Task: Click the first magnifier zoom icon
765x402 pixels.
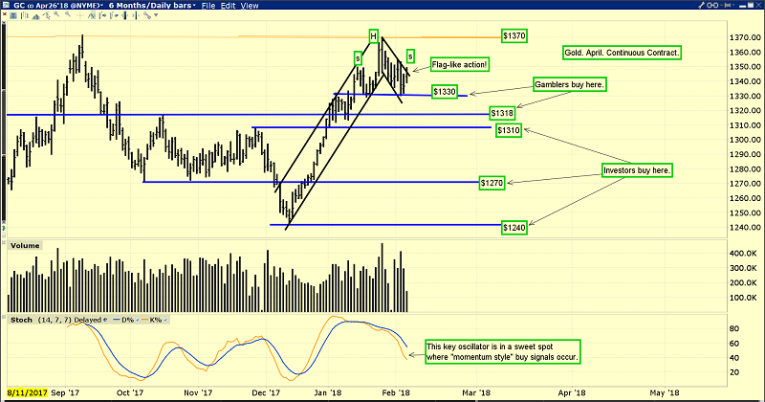Action: (x=57, y=14)
